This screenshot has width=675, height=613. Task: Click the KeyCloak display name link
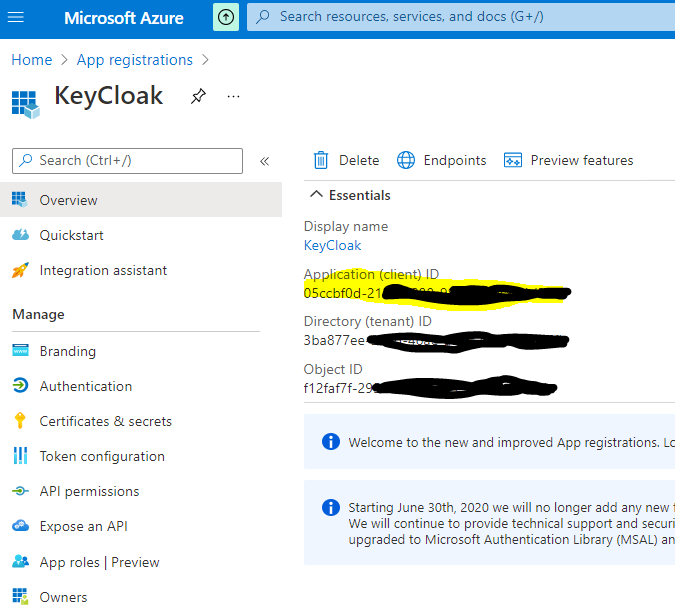click(332, 245)
